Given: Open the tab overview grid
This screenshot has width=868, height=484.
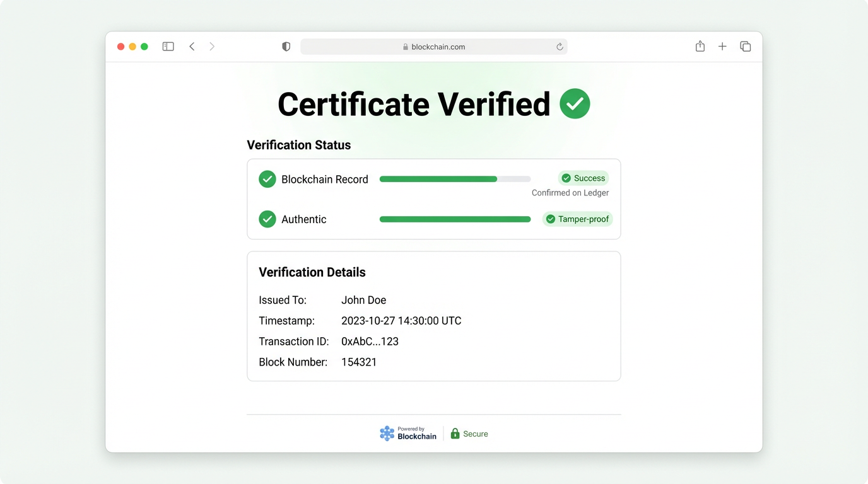Looking at the screenshot, I should pos(745,46).
